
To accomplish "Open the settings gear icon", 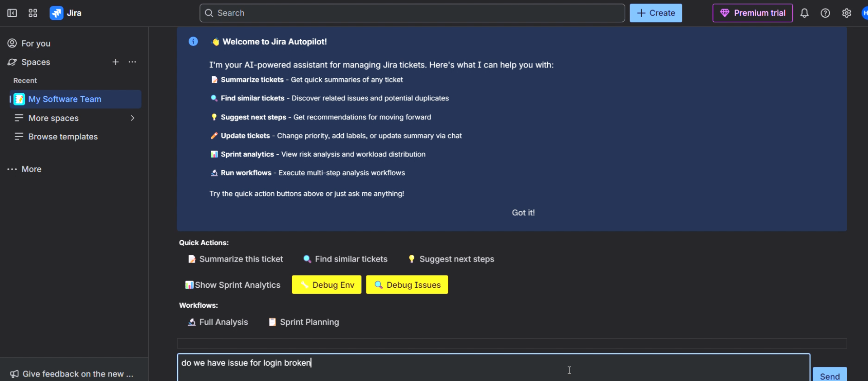I will 847,13.
